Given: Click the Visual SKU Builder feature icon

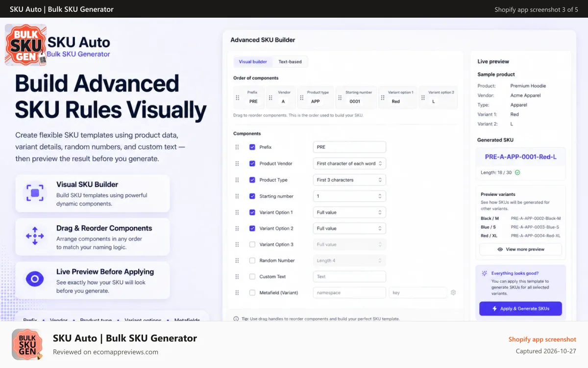Looking at the screenshot, I should (x=35, y=193).
